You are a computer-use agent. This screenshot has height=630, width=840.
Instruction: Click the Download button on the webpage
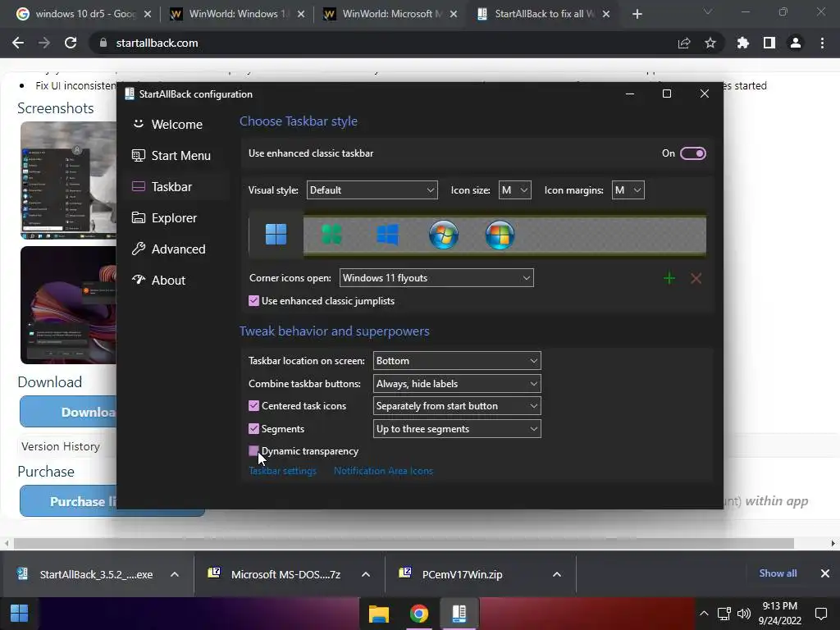tap(68, 412)
